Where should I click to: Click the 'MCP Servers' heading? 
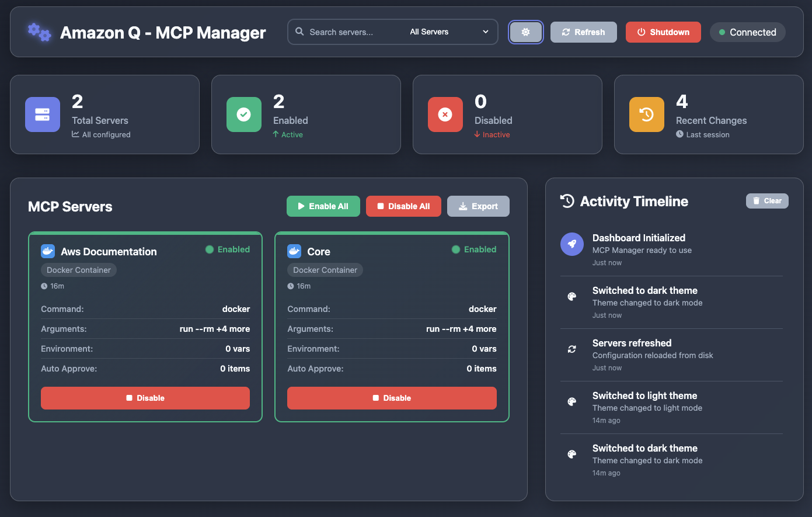70,207
